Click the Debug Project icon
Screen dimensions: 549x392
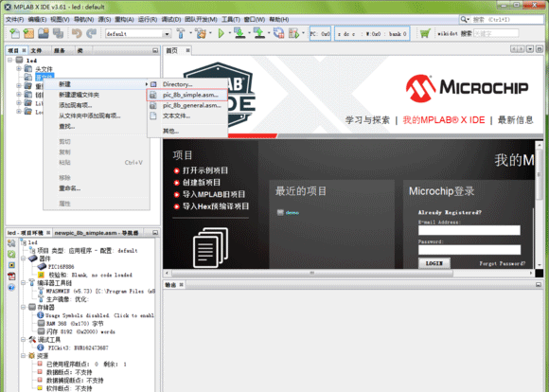pyautogui.click(x=293, y=34)
